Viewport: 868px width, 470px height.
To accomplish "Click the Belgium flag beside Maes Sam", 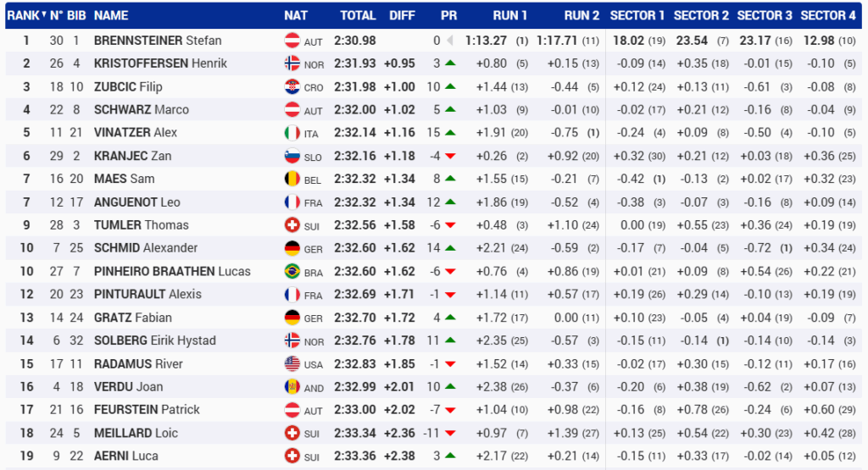I will (292, 179).
